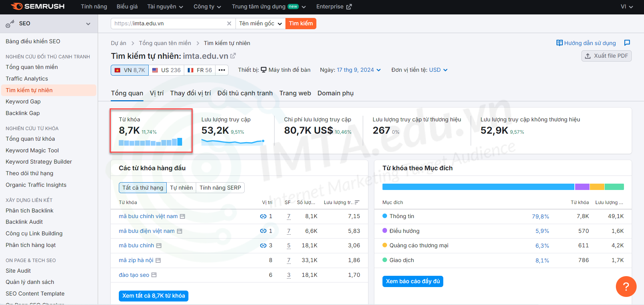Click the SEO key icon in sidebar
Image resolution: width=644 pixels, height=305 pixels.
point(10,24)
